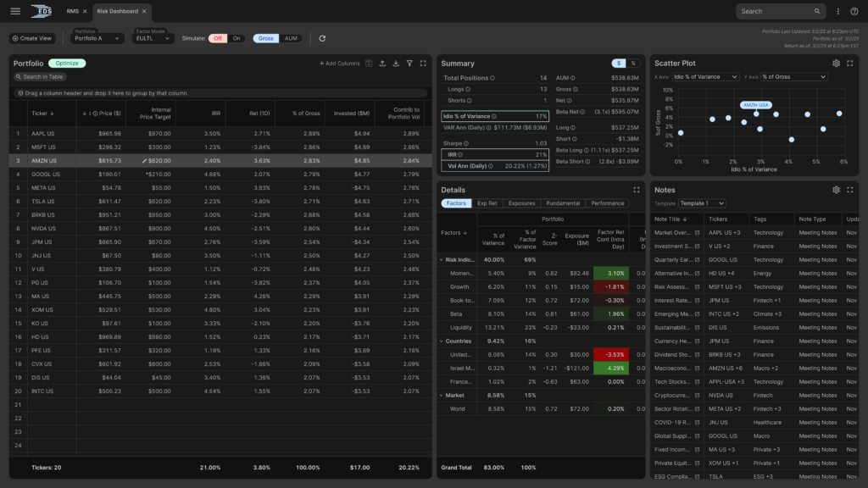The image size is (868, 488).
Task: Select the Exposures tab in Details
Action: 521,203
